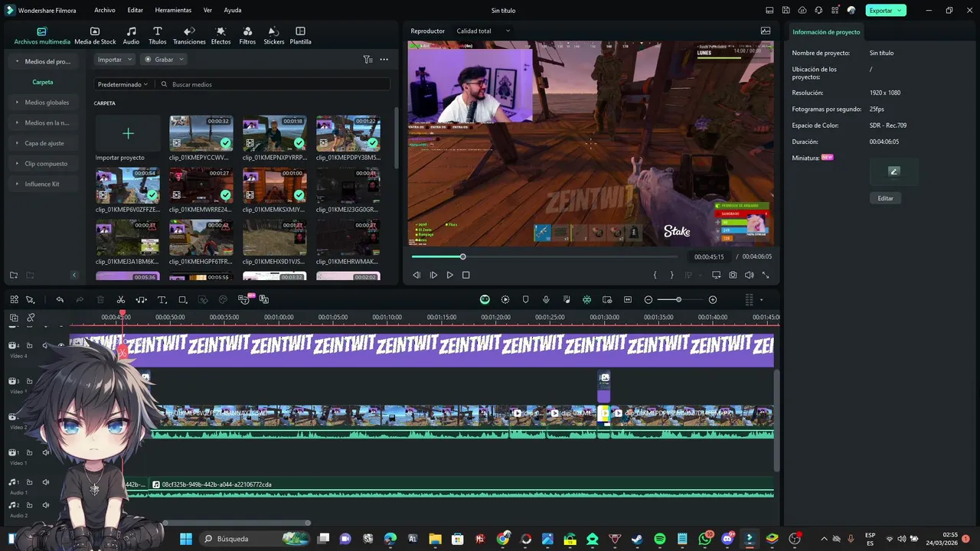Click the timeline zoom slider handle

point(678,300)
